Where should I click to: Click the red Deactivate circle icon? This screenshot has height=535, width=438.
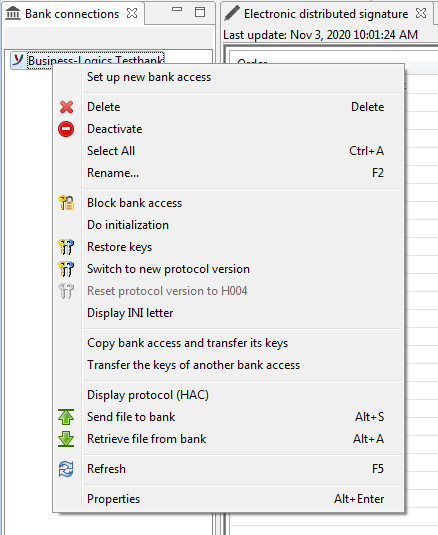pos(66,129)
